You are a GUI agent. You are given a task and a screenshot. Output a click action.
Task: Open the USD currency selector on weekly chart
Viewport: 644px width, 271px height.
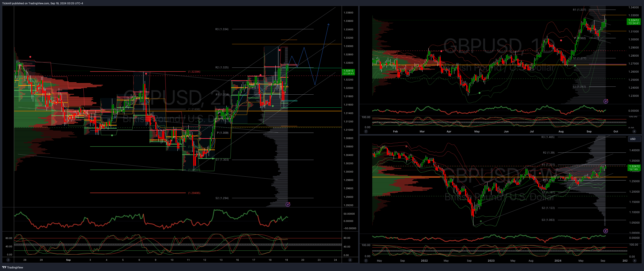(634, 139)
